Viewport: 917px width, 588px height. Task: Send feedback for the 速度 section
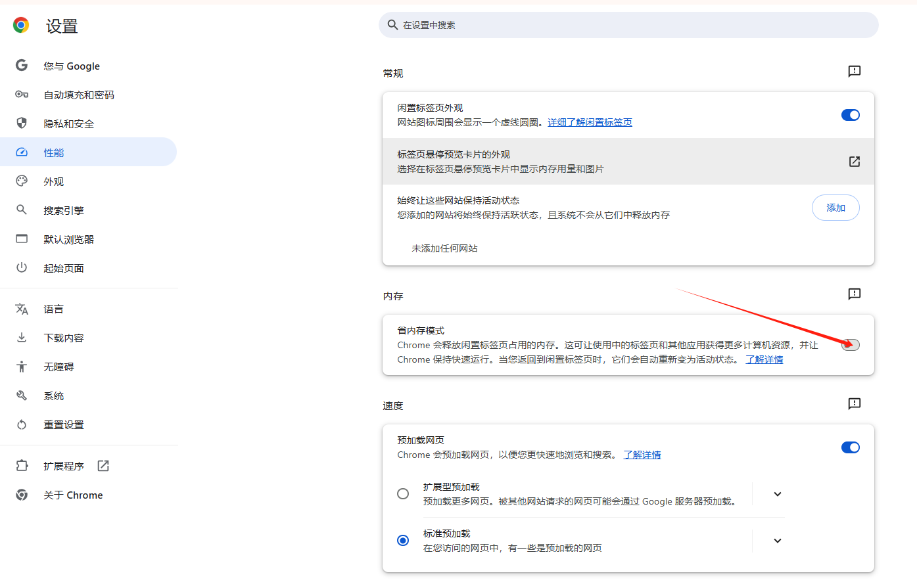click(855, 404)
